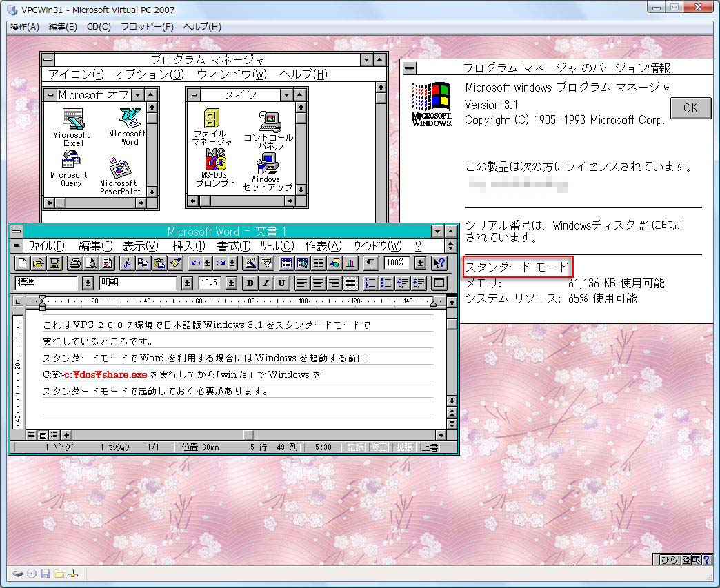
Task: Click OK in the version info dialog
Action: click(690, 108)
